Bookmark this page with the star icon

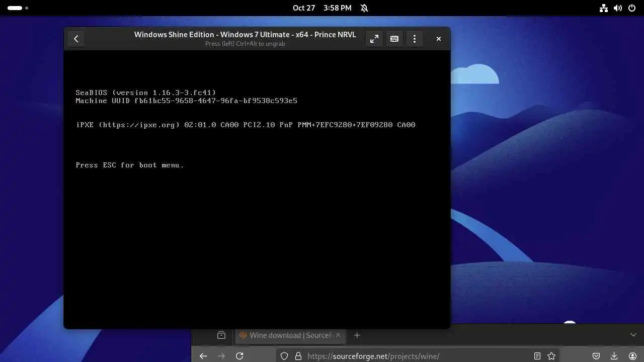pyautogui.click(x=551, y=356)
